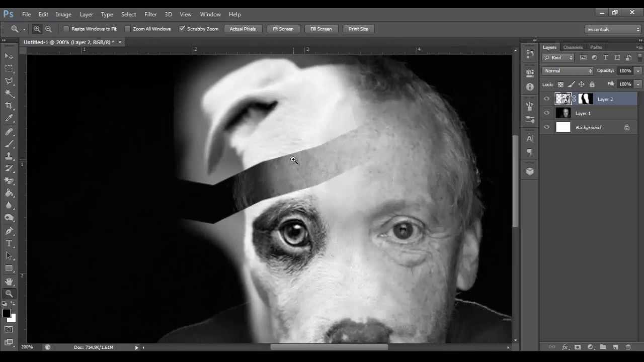
Task: Open the Paragraph panel icon
Action: point(530,152)
